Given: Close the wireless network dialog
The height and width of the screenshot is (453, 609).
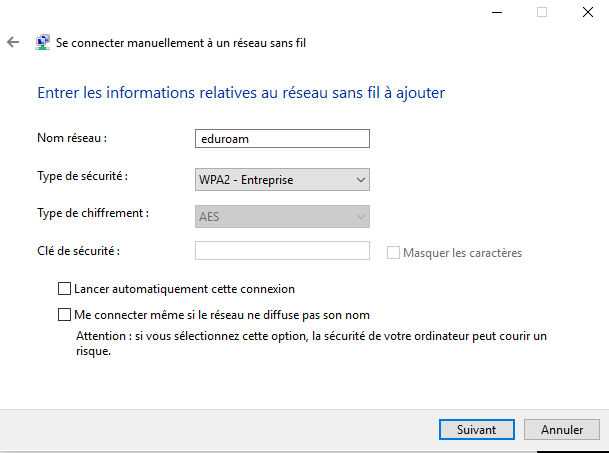Looking at the screenshot, I should (x=588, y=12).
